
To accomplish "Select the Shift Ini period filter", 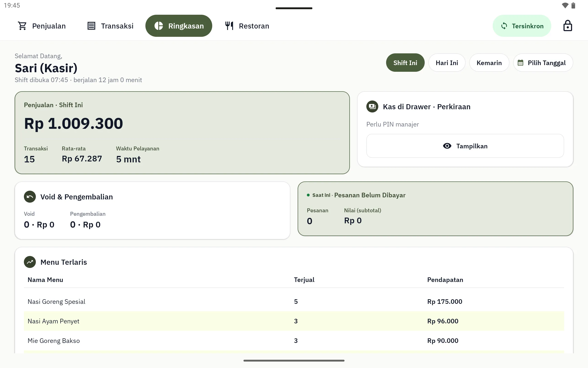I will pyautogui.click(x=405, y=63).
